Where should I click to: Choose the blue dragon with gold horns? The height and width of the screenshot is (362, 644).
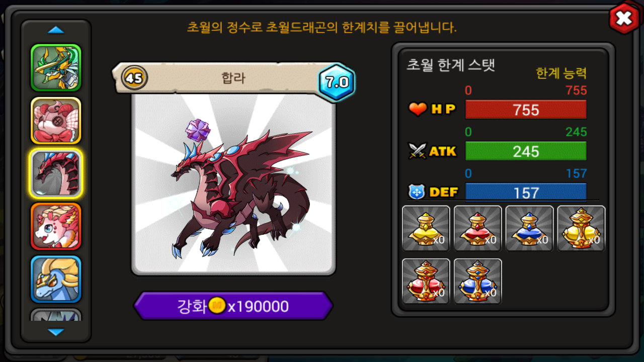[56, 279]
